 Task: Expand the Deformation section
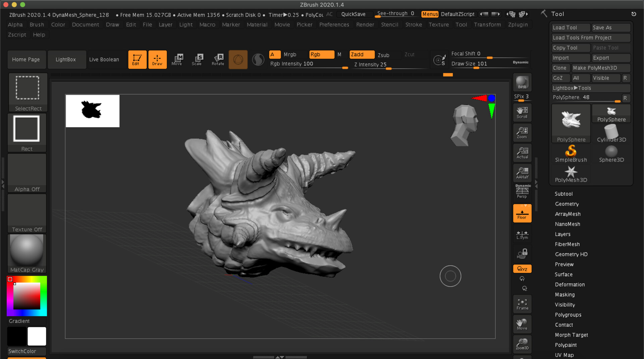tap(570, 284)
